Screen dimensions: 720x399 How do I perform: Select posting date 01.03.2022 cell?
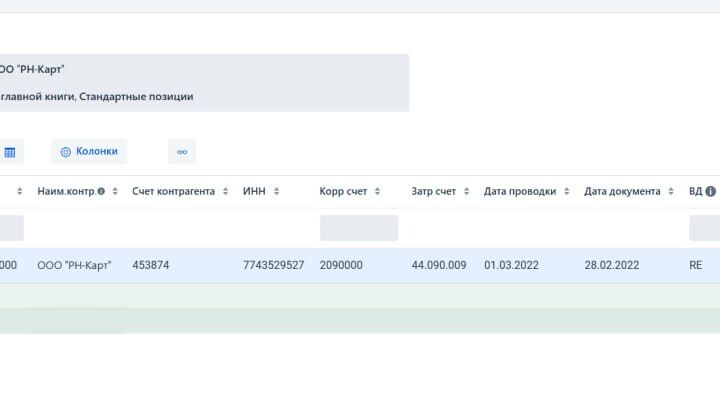(x=511, y=265)
